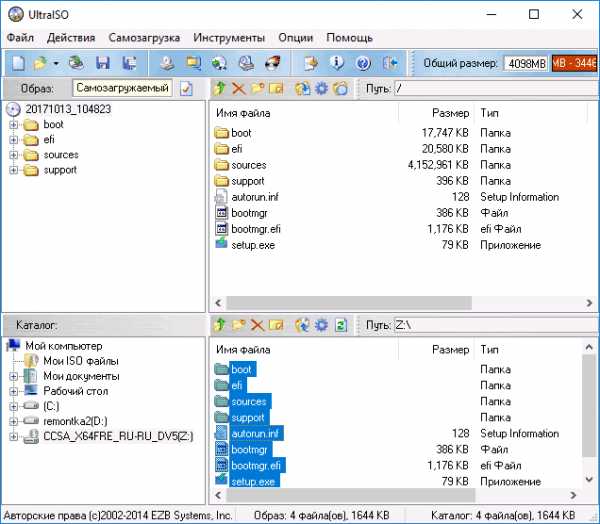Click New Folder icon in Каталог toolbar
Viewport: 600px width, 524px height.
(239, 325)
